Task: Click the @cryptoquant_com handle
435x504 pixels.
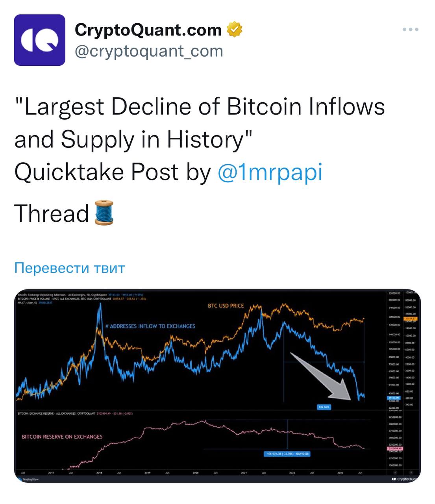Action: tap(149, 51)
